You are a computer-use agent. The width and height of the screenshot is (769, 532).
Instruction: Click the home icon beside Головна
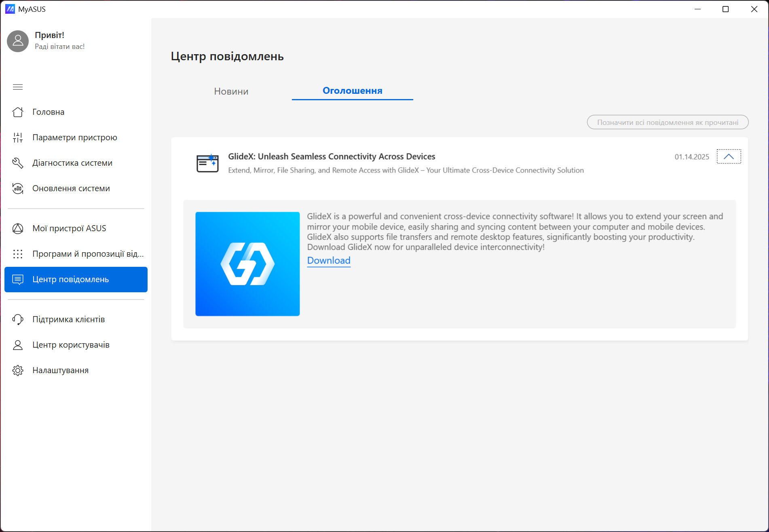pyautogui.click(x=18, y=112)
